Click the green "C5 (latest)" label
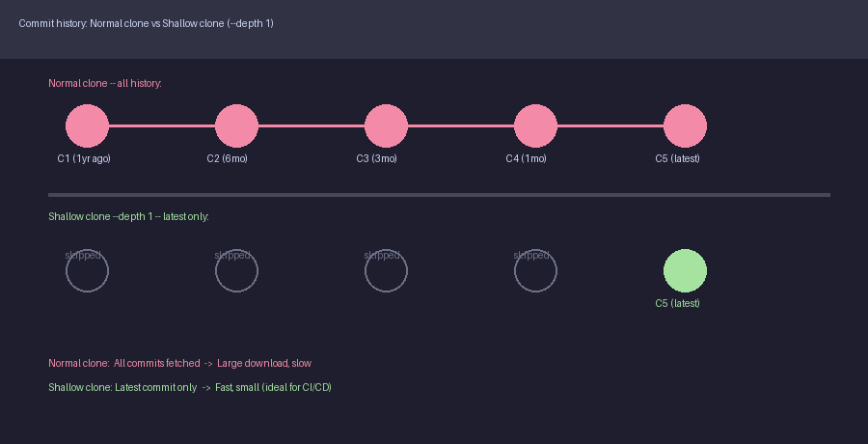Image resolution: width=868 pixels, height=444 pixels. 677,303
